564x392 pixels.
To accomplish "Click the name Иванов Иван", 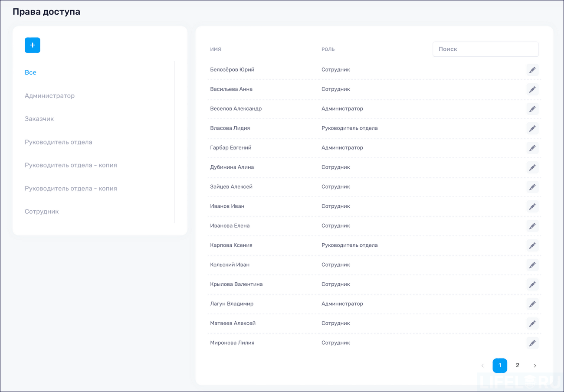I will click(x=227, y=206).
